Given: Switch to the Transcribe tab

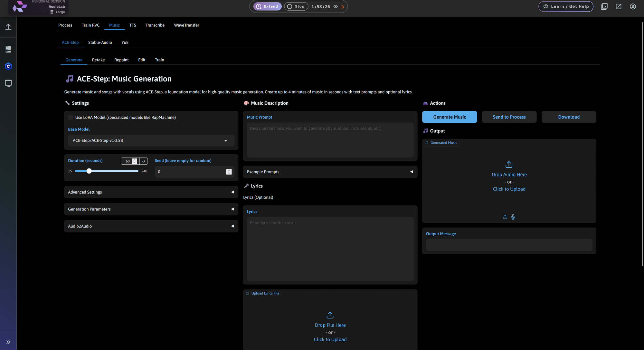Looking at the screenshot, I should (x=155, y=25).
